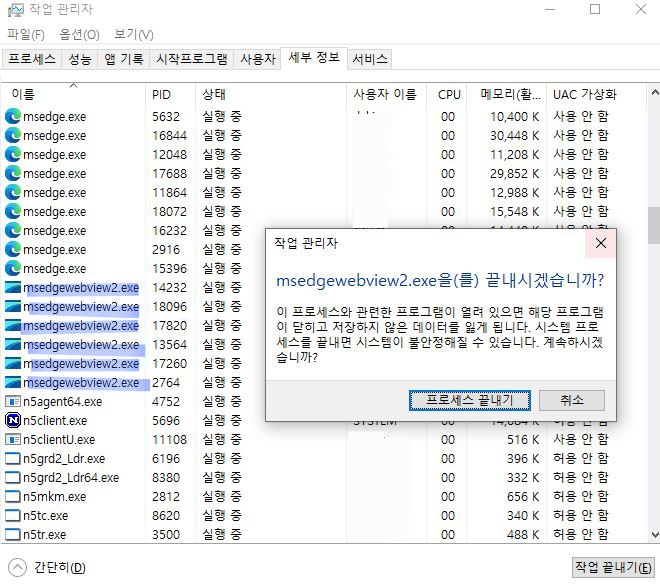660x588 pixels.
Task: Sort by the CPU column header
Action: tap(447, 94)
